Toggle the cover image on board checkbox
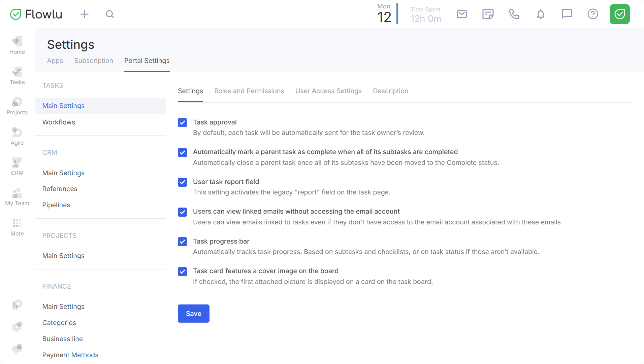Viewport: 644px width, 364px height. [182, 271]
